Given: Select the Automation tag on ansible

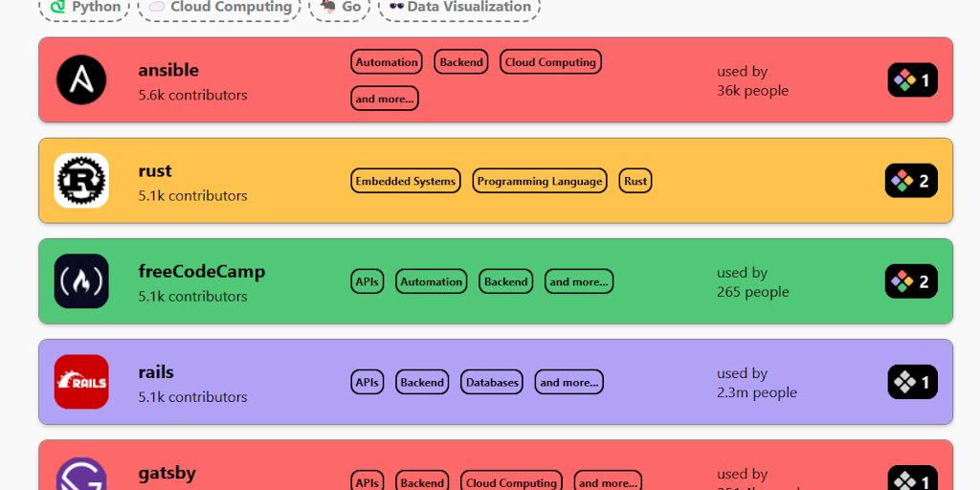Looking at the screenshot, I should coord(387,62).
